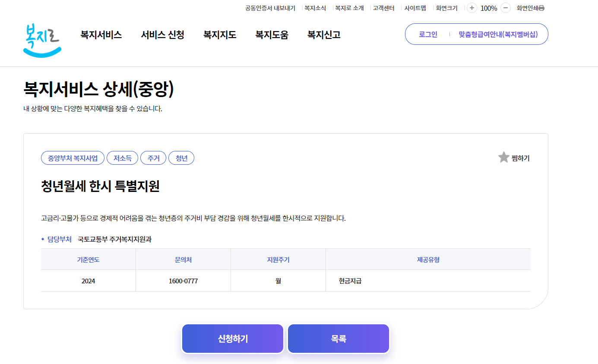Click the printer icon beside 화면인쇄
The width and height of the screenshot is (598, 364).
[541, 8]
